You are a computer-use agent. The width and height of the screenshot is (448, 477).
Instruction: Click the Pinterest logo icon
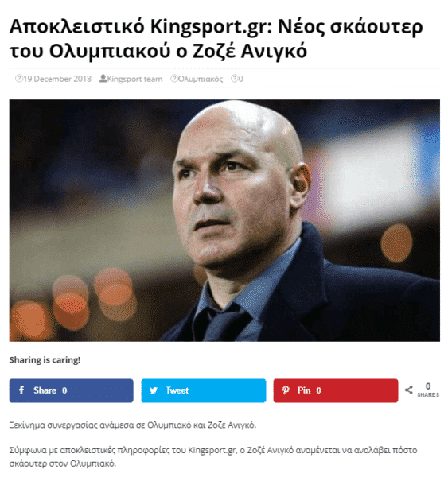(x=286, y=390)
